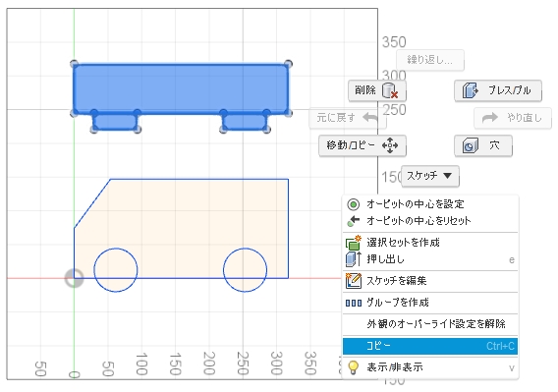Click the orbit center target icon
The height and width of the screenshot is (392, 558).
pyautogui.click(x=353, y=204)
